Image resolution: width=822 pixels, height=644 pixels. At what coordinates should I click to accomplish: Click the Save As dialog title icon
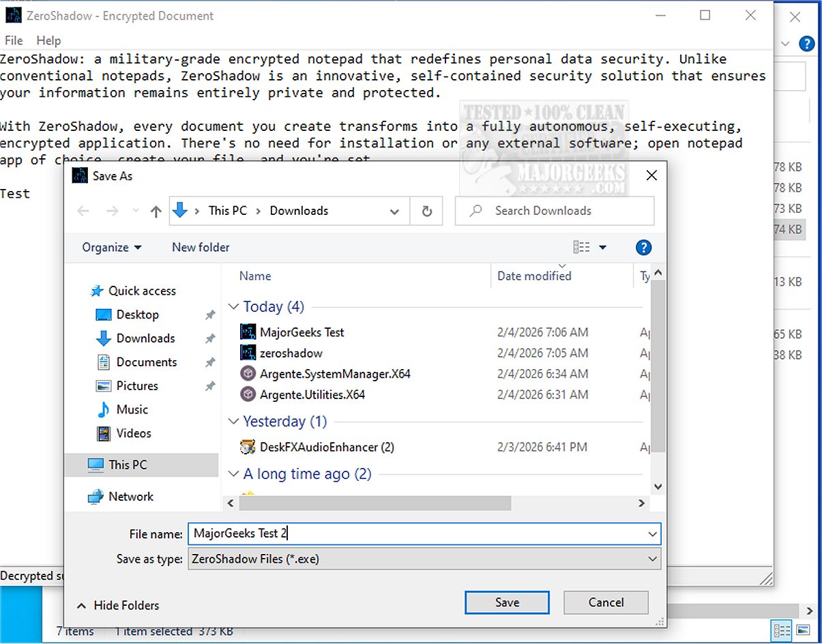[x=80, y=176]
